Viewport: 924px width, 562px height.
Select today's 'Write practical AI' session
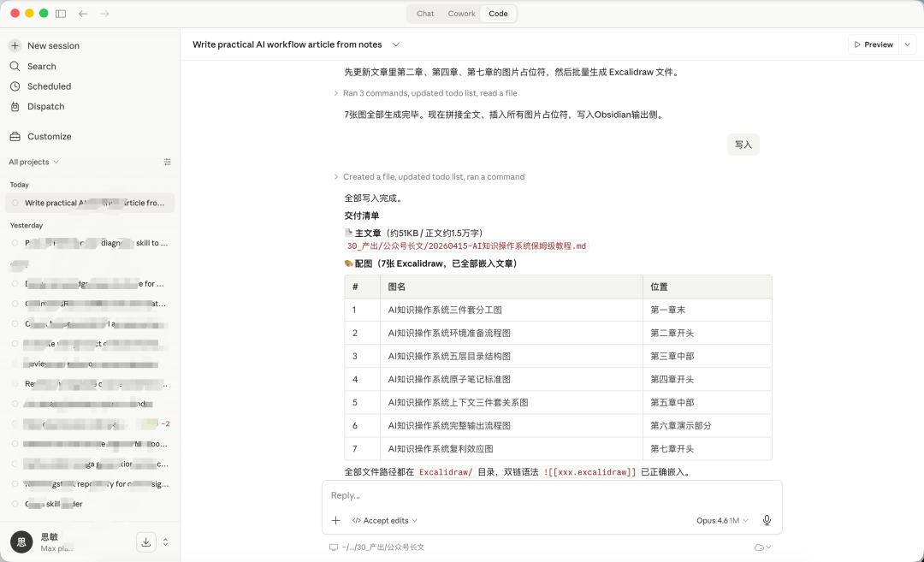pos(90,203)
